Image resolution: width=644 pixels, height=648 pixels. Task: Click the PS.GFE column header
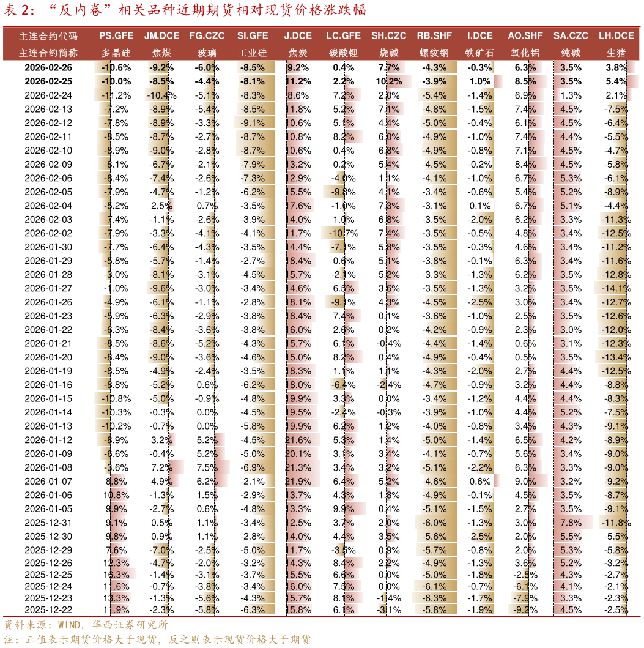[115, 36]
